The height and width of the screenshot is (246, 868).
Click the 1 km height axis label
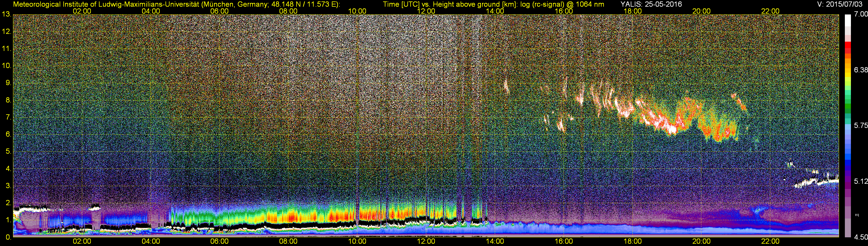pyautogui.click(x=8, y=220)
